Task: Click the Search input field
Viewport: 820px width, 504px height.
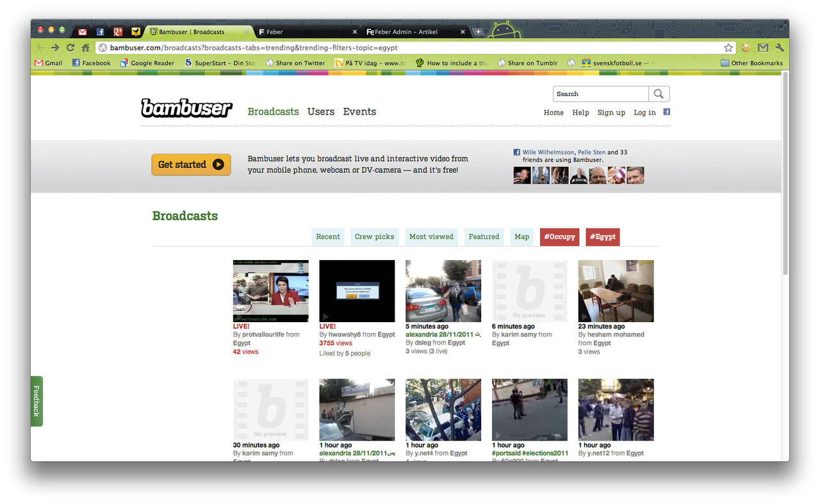Action: pos(600,94)
